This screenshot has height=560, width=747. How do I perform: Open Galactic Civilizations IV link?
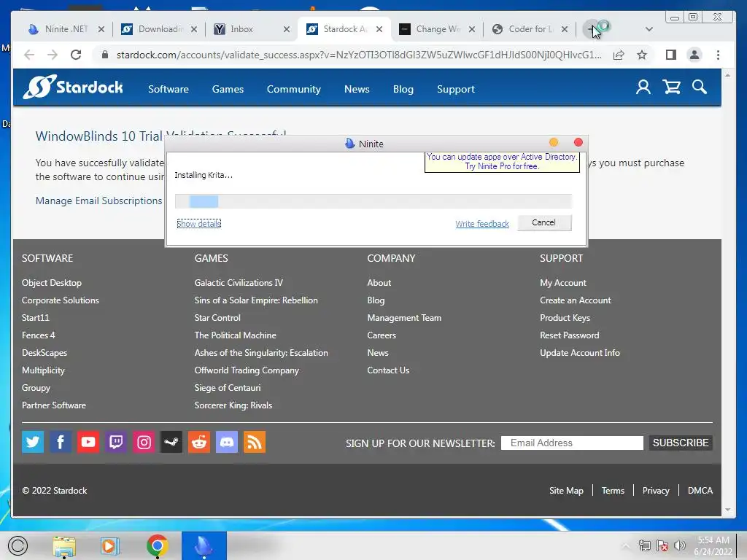click(239, 283)
